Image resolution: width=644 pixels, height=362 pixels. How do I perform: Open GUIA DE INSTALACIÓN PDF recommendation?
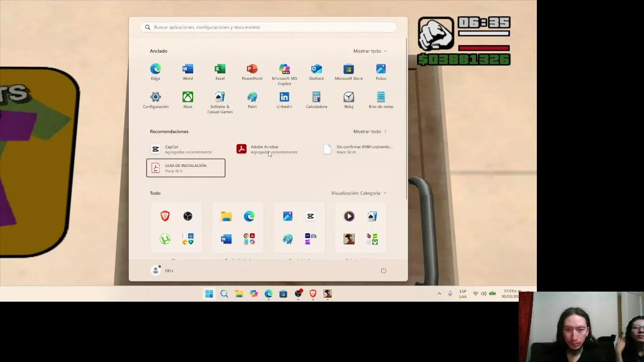coord(186,168)
